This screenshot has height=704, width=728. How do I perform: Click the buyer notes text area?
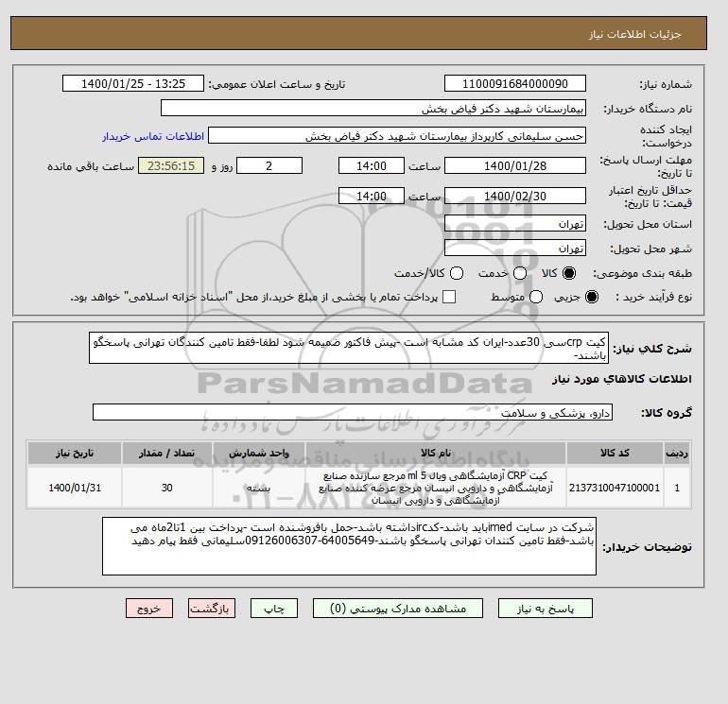pyautogui.click(x=349, y=546)
